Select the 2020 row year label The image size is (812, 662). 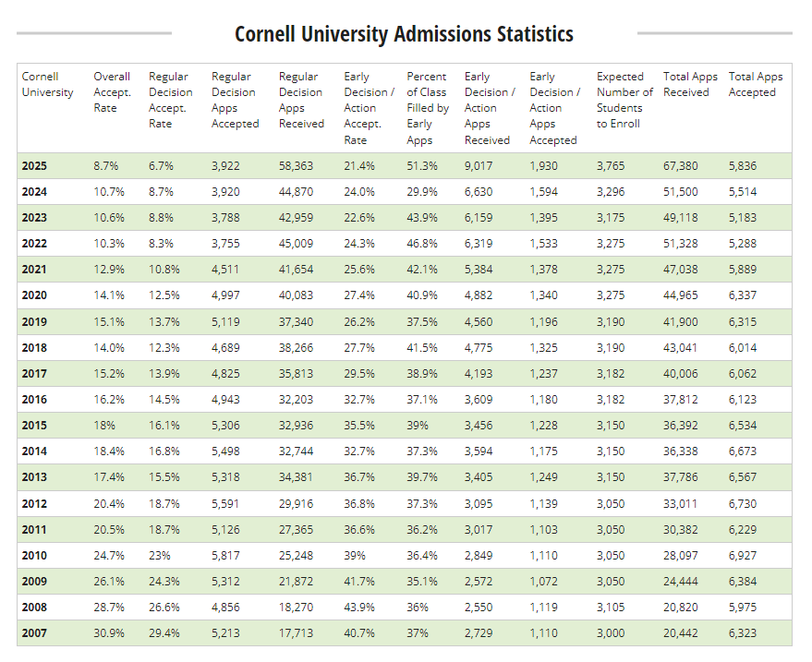[34, 295]
